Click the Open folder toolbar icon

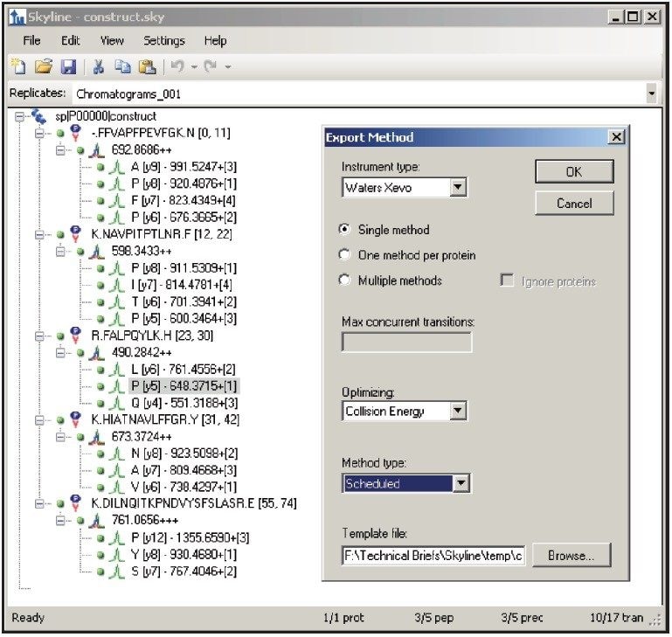pos(44,66)
